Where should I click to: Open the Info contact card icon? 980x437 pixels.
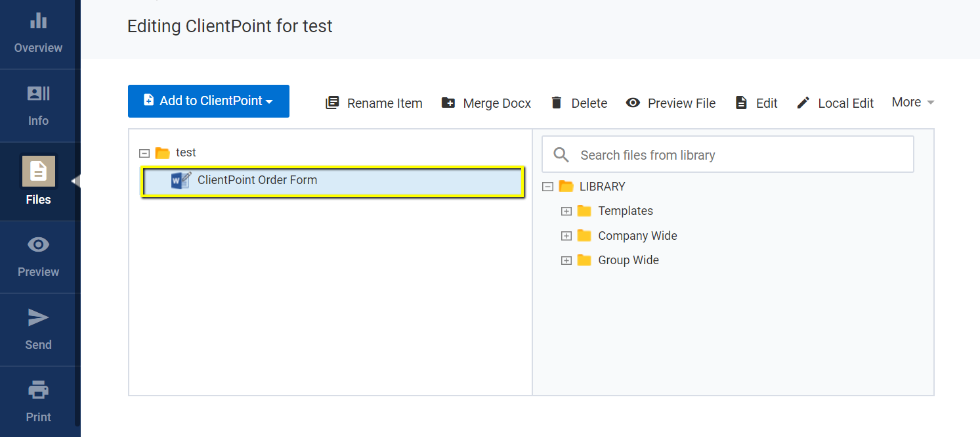tap(39, 93)
